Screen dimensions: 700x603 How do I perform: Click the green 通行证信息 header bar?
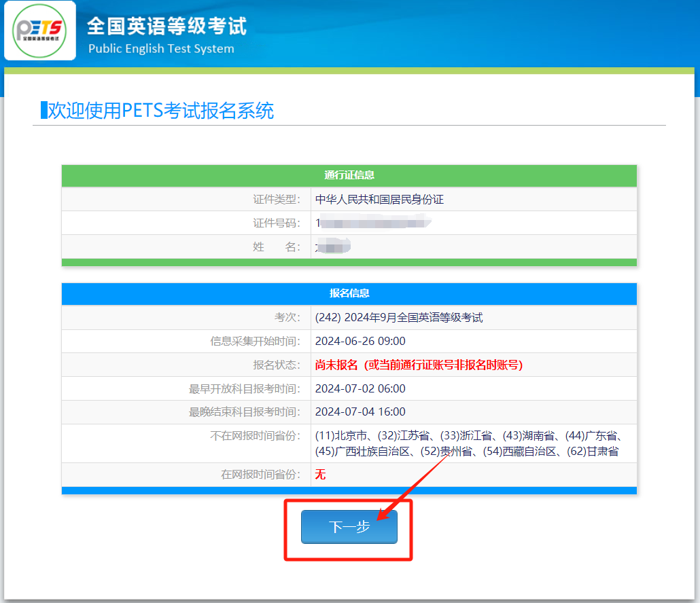coord(349,174)
